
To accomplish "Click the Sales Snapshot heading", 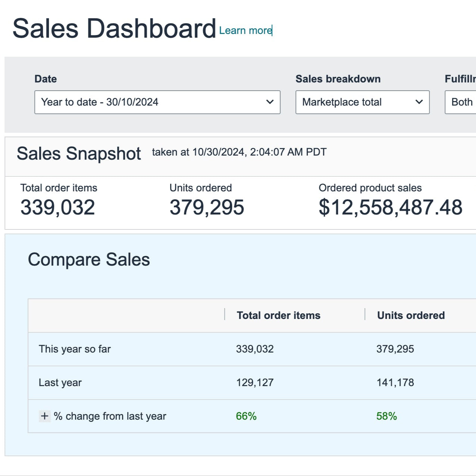I will pyautogui.click(x=79, y=154).
